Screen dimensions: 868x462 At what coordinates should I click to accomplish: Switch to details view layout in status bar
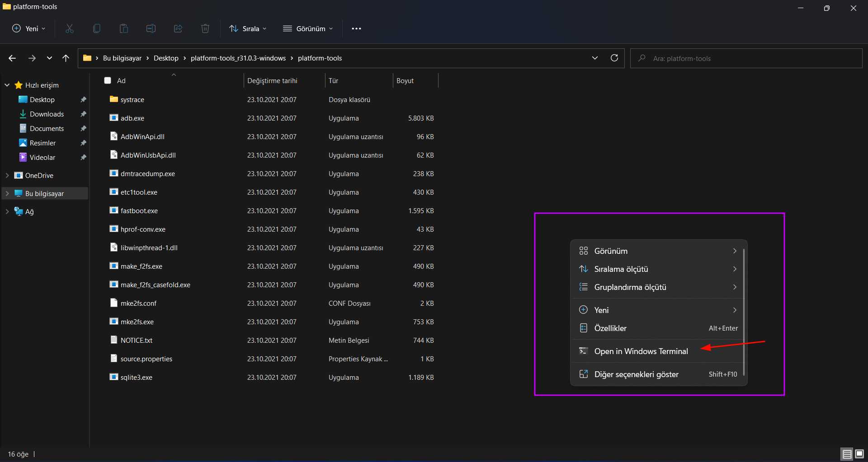(x=847, y=454)
